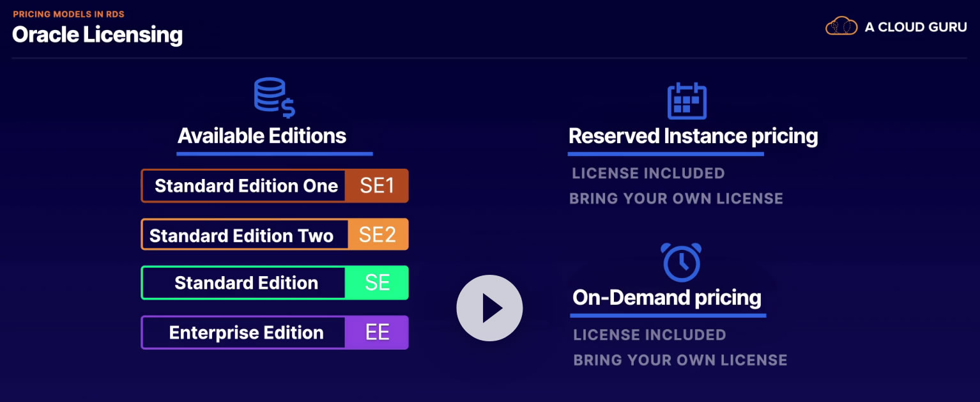Click the orange SE2 badge

pyautogui.click(x=378, y=235)
